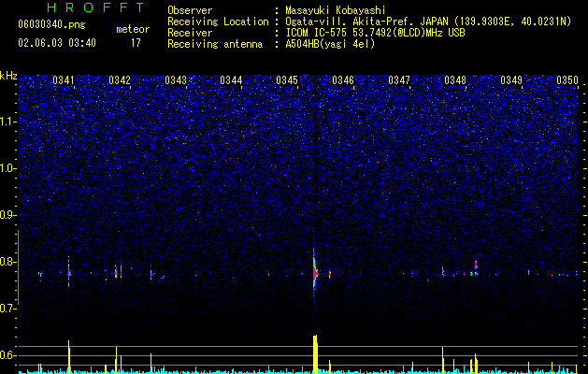Click the 0344 time marker
Viewport: 588px width, 374px height.
coord(231,79)
